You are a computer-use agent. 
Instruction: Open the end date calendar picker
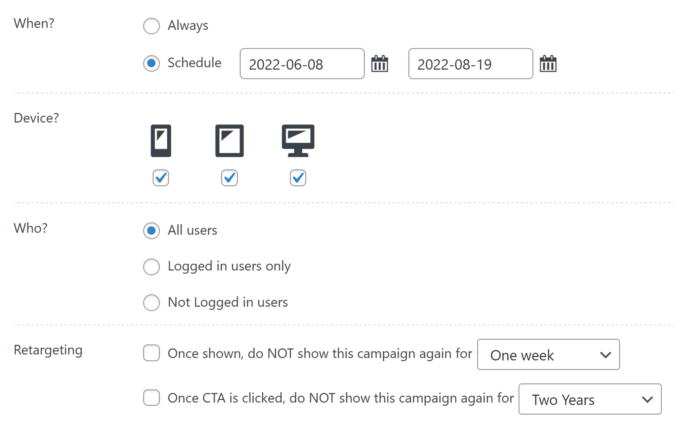548,64
